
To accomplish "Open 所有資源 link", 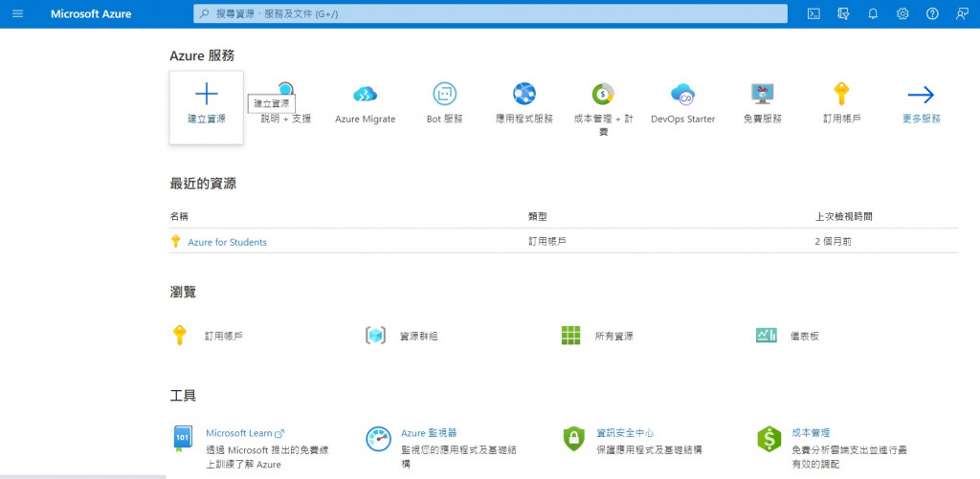I will point(613,336).
